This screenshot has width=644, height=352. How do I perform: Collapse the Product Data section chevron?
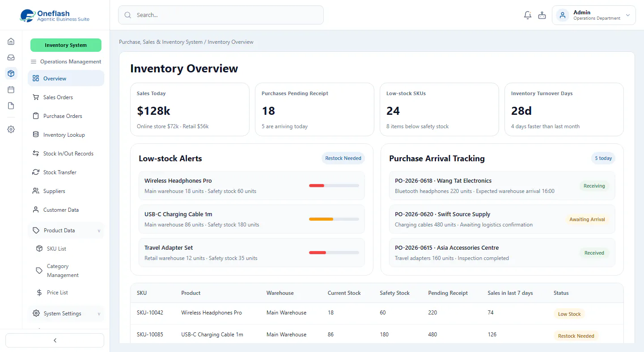click(x=99, y=231)
